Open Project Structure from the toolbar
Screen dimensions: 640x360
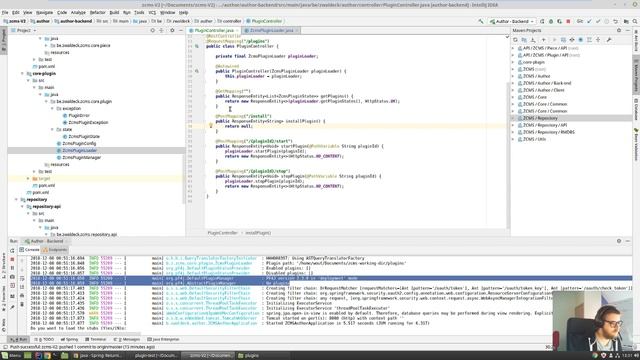[x=626, y=21]
